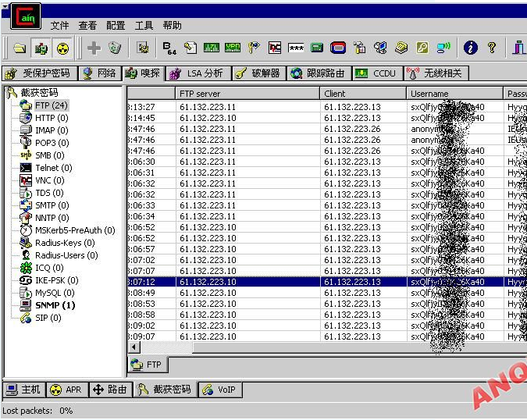Screen dimensions: 527x420
Task: Open the RSA SecurID token calculator icon
Action: click(x=338, y=48)
